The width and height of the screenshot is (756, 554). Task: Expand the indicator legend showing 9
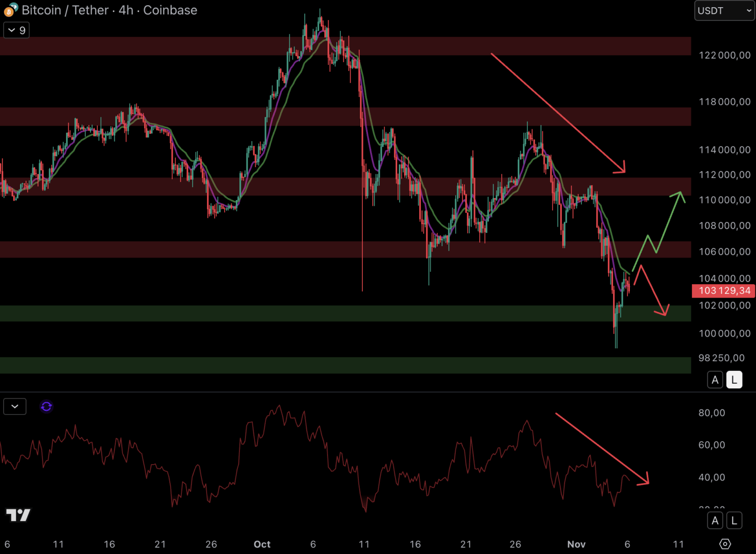pyautogui.click(x=16, y=30)
